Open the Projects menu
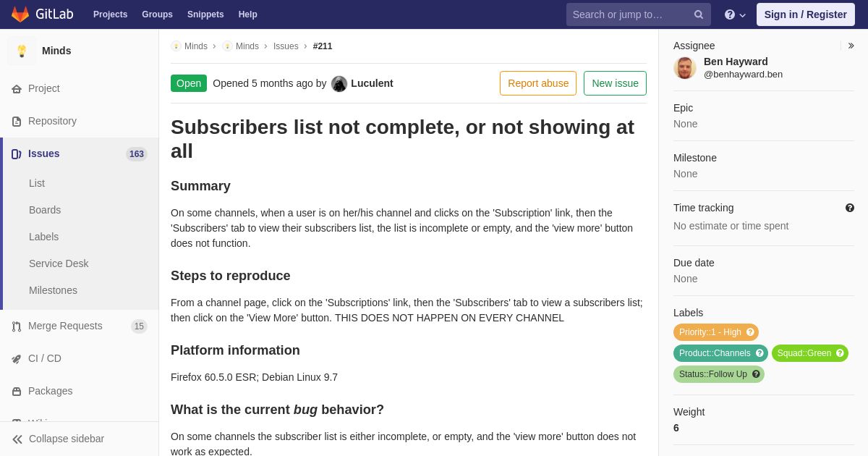 110,14
